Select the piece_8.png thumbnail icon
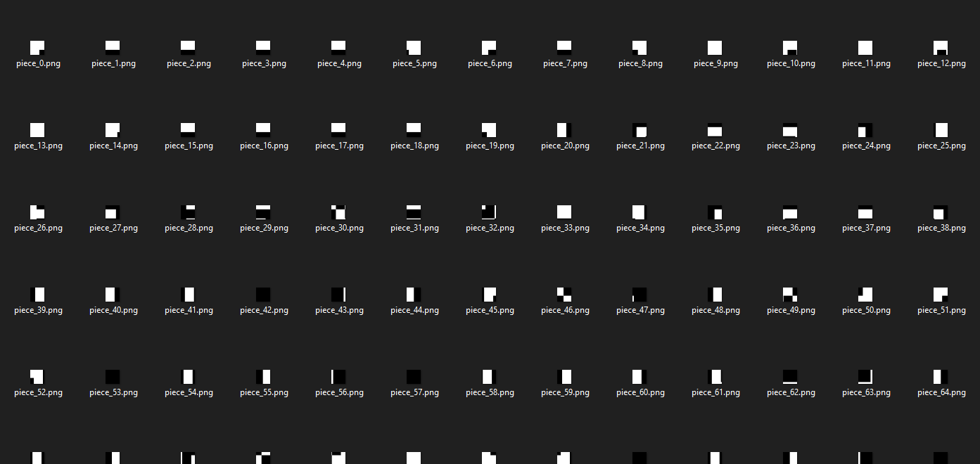Viewport: 980px width, 464px height. (x=640, y=48)
